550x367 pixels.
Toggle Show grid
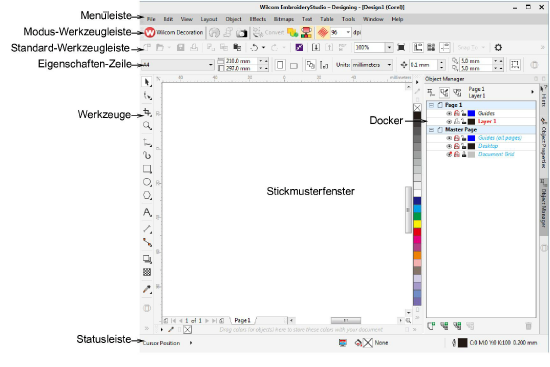(431, 47)
